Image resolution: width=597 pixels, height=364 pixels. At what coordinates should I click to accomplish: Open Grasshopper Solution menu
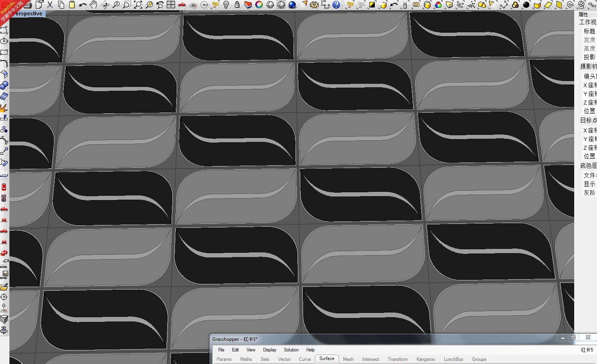291,350
